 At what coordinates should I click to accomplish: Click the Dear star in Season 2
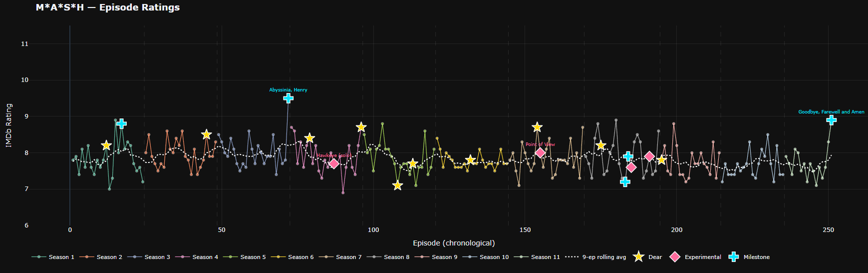pyautogui.click(x=206, y=134)
